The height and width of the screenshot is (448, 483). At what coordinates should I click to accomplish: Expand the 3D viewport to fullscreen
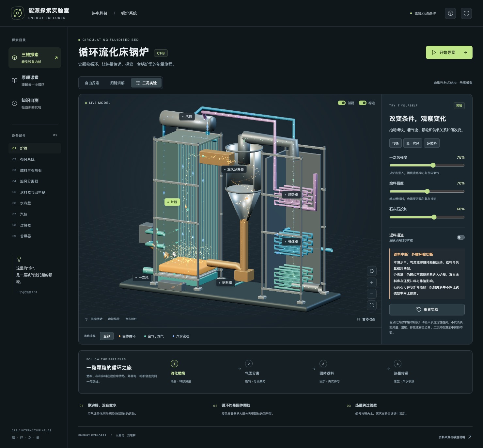[x=372, y=305]
